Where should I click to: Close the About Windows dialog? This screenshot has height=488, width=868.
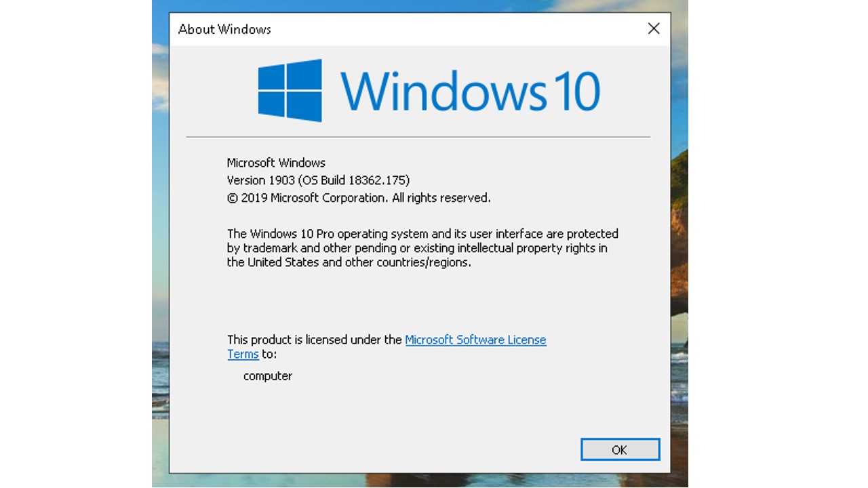tap(653, 28)
